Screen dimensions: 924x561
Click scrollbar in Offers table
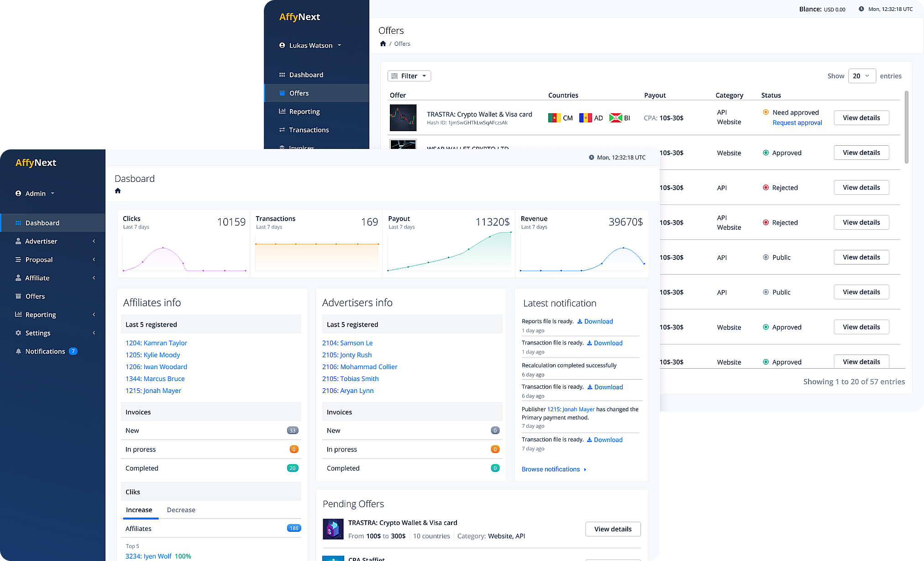pyautogui.click(x=907, y=127)
